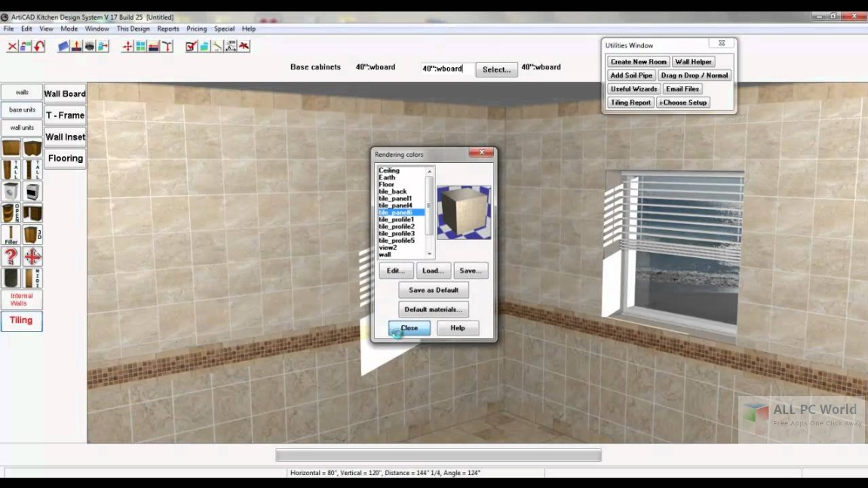This screenshot has height=488, width=868.
Task: Click the material preview cube thumbnail
Action: 464,212
